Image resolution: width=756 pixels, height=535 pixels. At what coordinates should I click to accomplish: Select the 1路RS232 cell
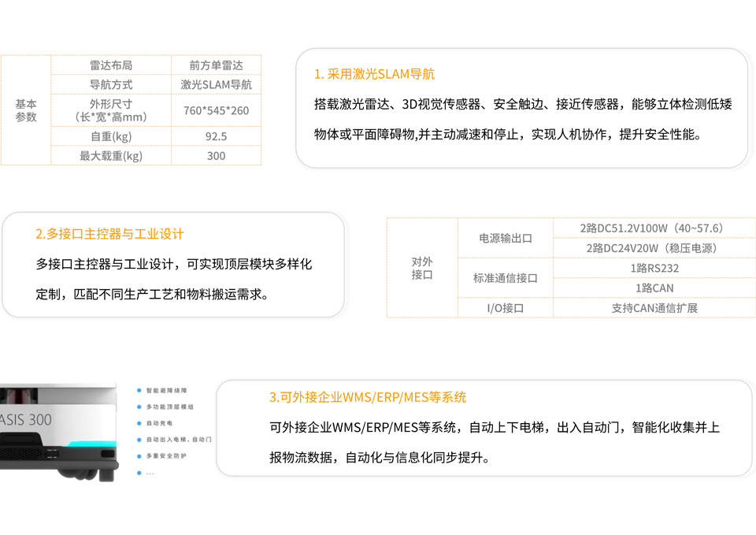654,268
